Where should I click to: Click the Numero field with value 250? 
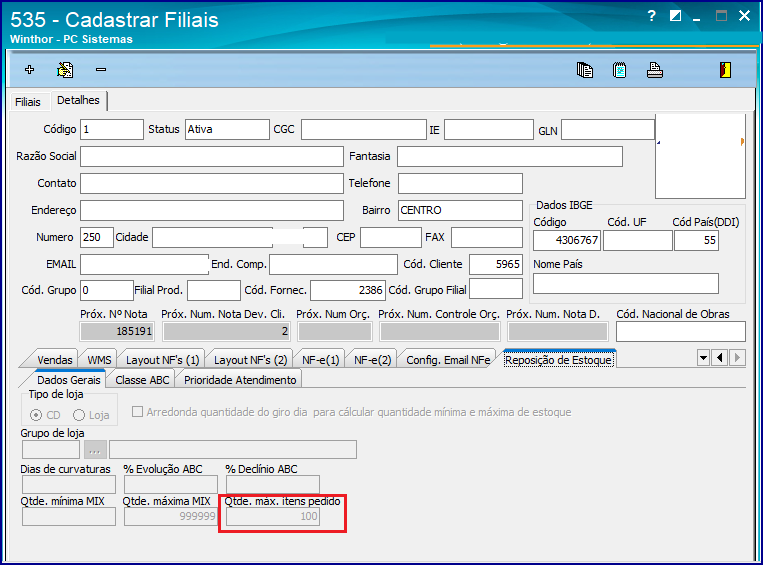97,237
